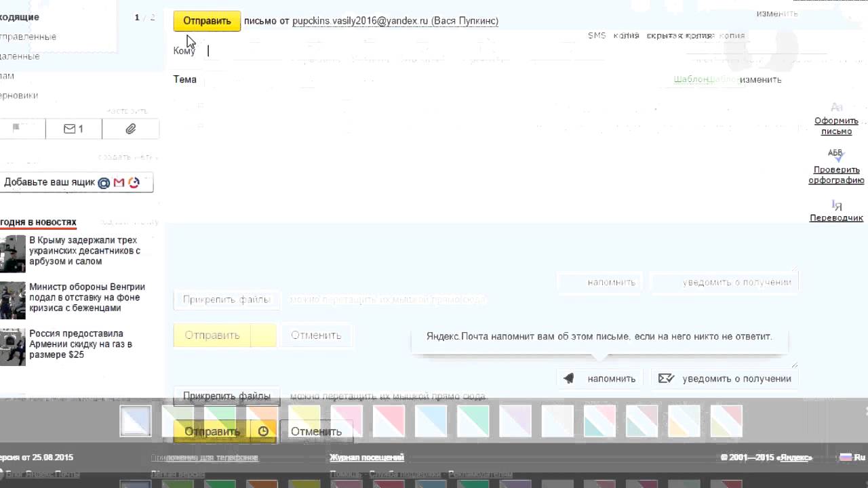
Task: Open the Черновики folder
Action: [x=18, y=96]
